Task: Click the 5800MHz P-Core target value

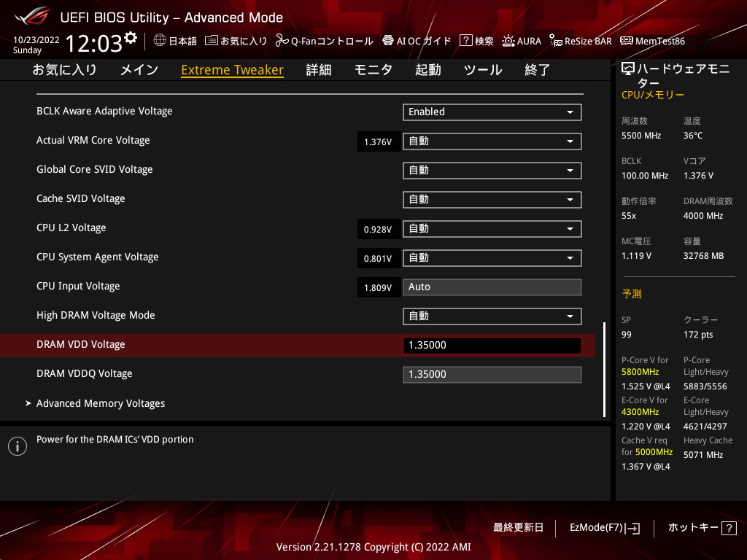Action: click(640, 372)
